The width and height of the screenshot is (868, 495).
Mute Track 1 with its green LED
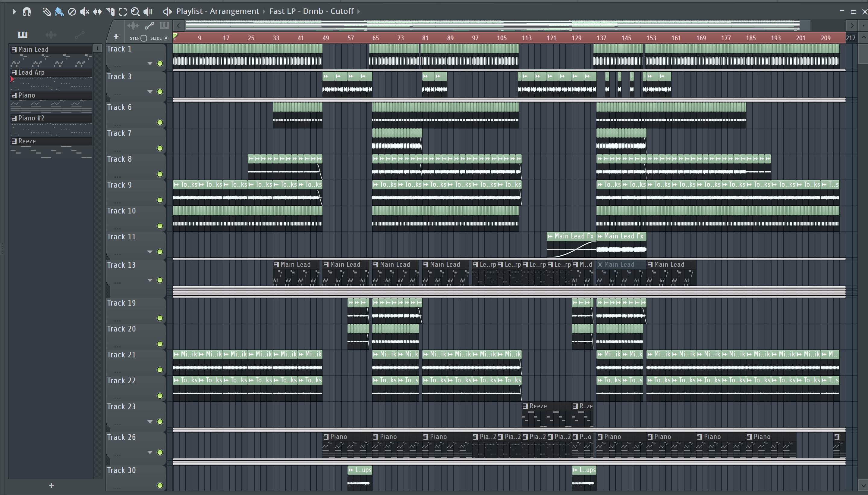point(159,64)
